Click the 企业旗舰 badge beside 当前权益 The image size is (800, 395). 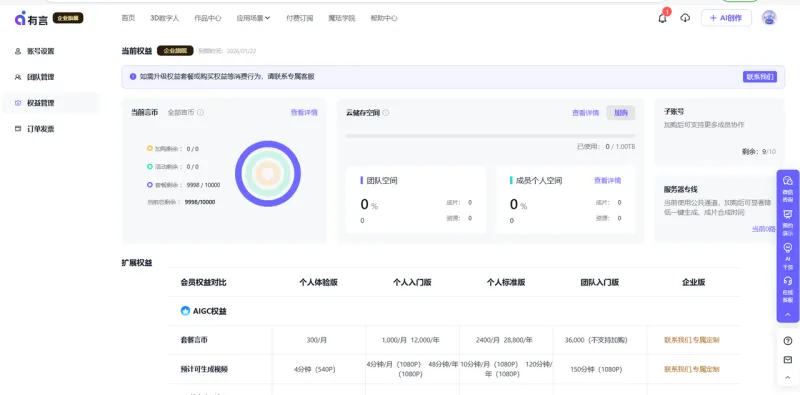click(x=175, y=51)
